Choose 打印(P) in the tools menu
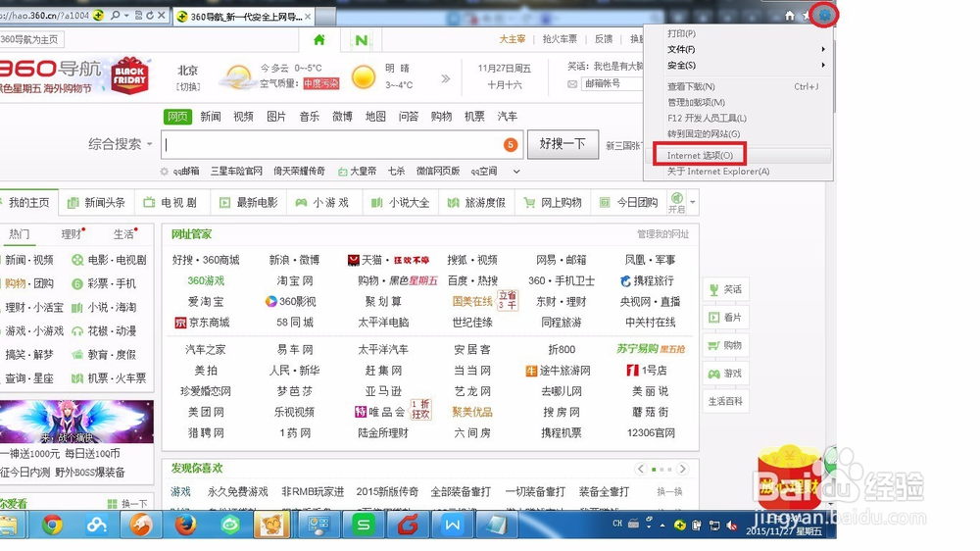 pos(681,33)
